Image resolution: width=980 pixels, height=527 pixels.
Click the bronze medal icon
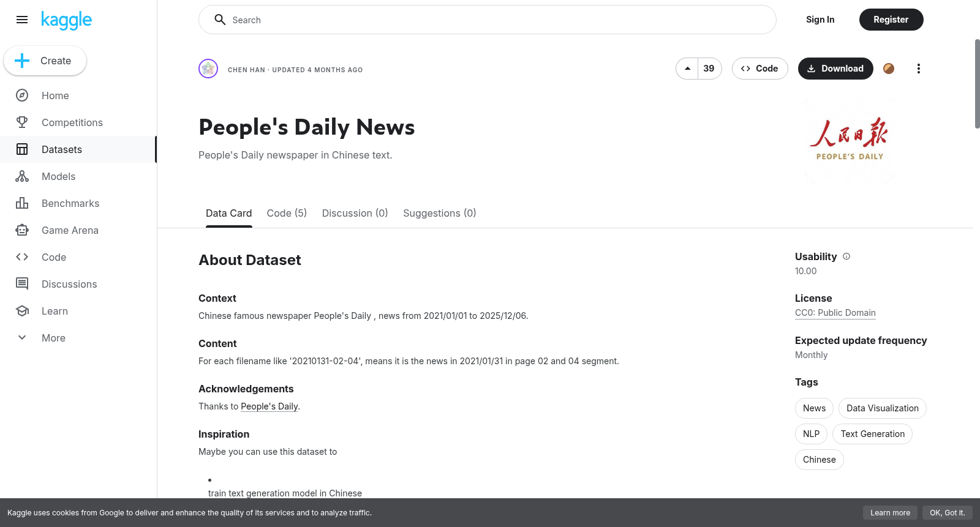[889, 69]
